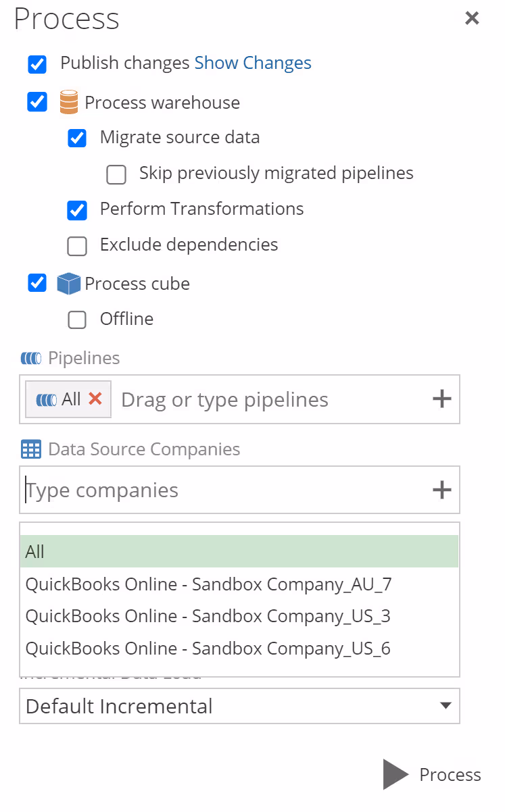Click the Type companies input field
505x812 pixels.
click(223, 490)
